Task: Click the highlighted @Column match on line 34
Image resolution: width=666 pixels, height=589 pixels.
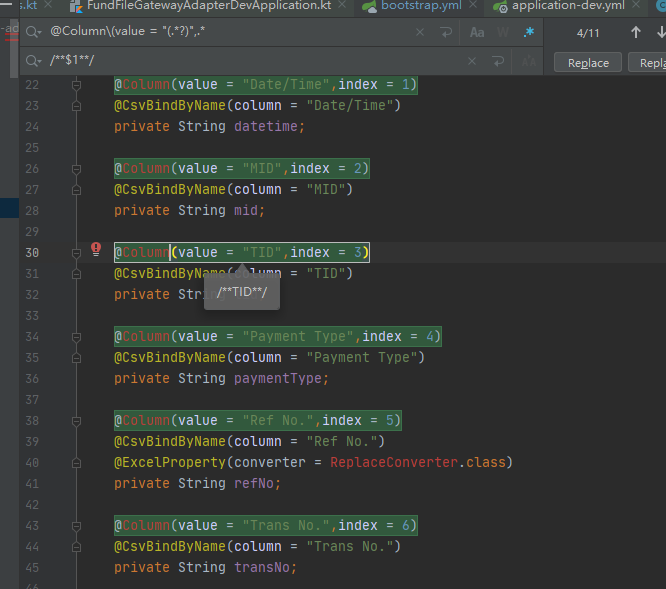Action: (278, 336)
